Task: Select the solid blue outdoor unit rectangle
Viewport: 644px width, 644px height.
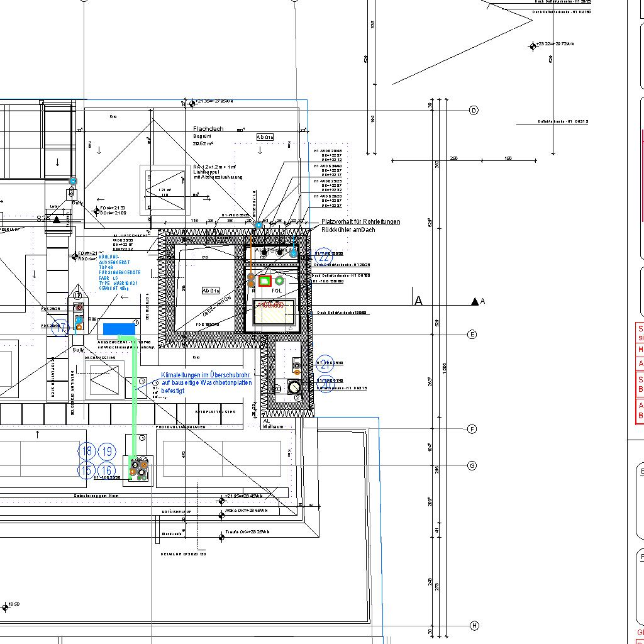Action: coord(119,329)
